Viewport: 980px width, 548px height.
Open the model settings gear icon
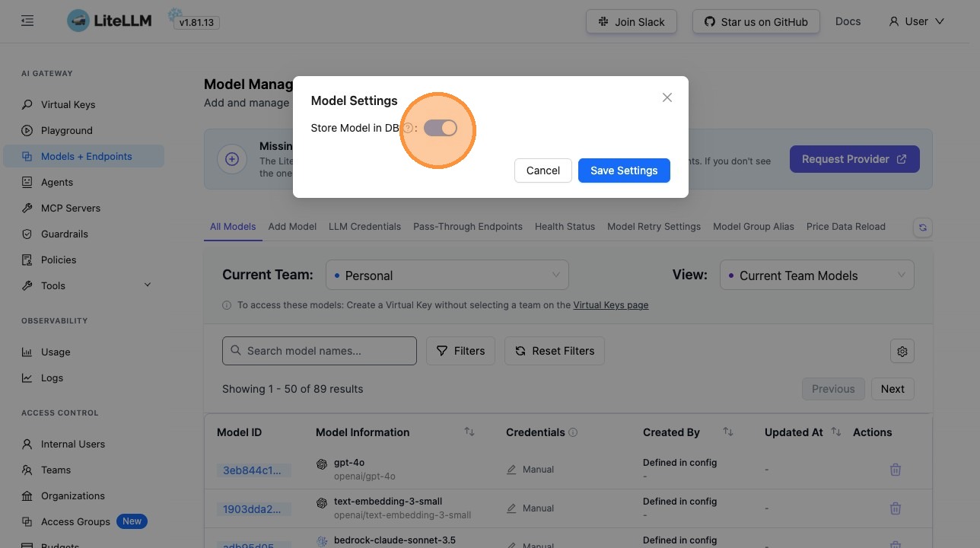902,351
